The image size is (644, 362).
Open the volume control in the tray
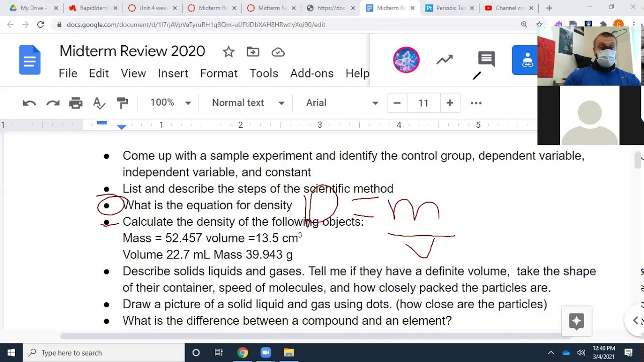pos(581,352)
